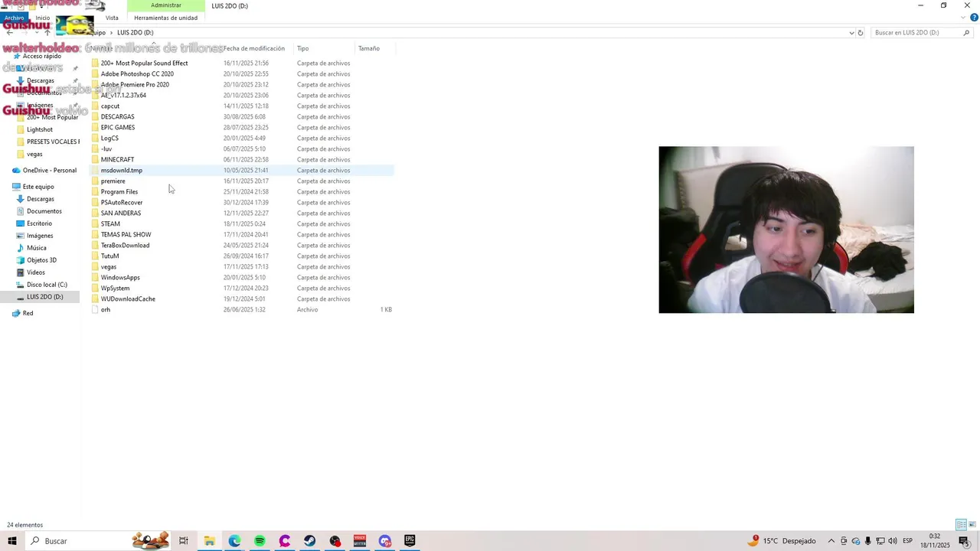Open Spotify from the taskbar
Screen dimensions: 980x551
(260, 541)
